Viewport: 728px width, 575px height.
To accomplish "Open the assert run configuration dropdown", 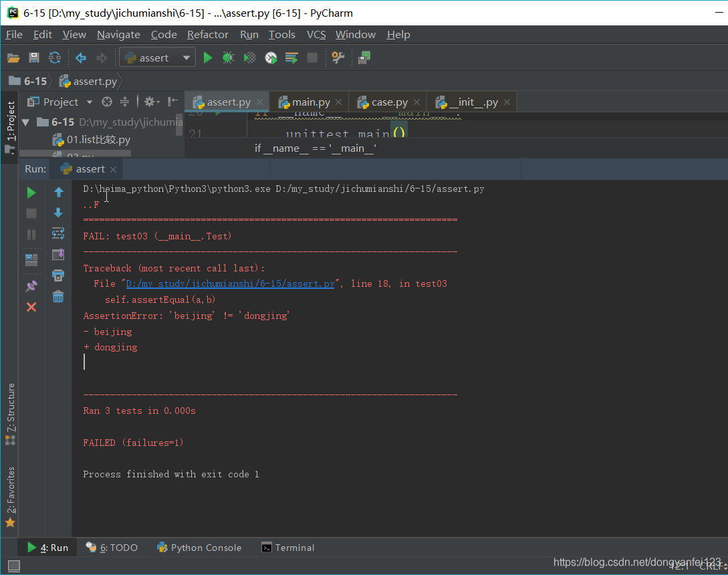I will point(157,57).
